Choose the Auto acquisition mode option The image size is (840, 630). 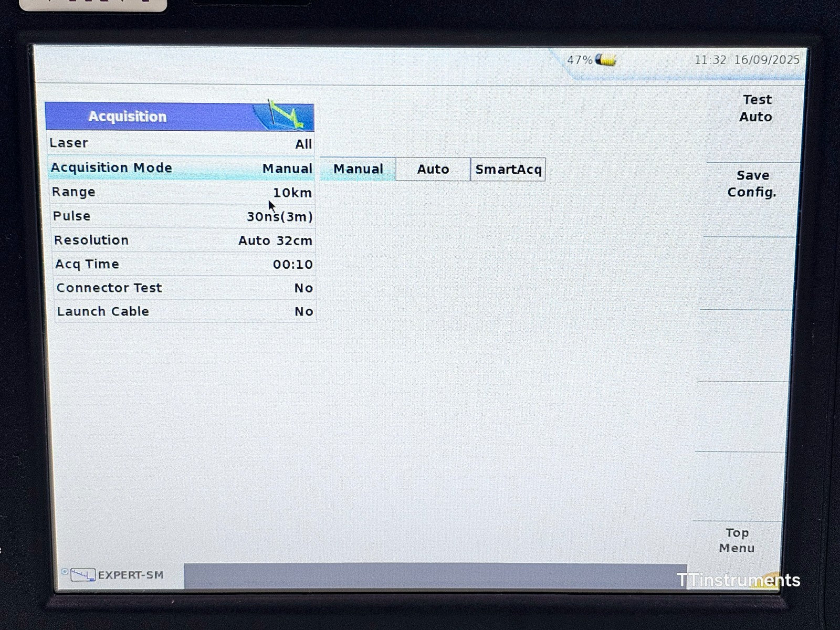click(x=433, y=169)
